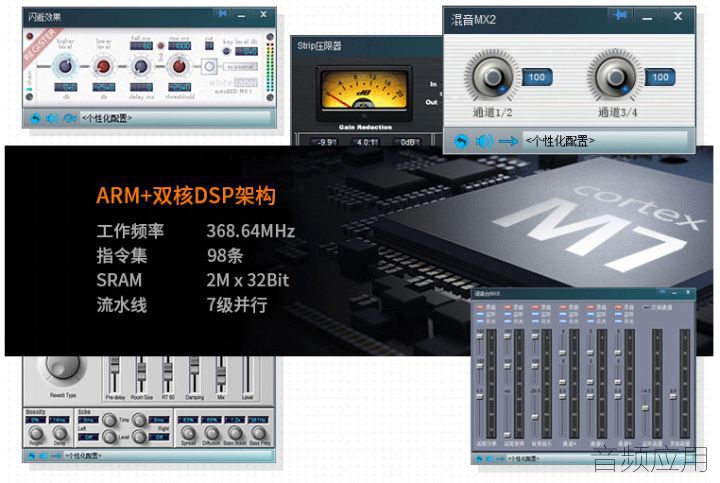The height and width of the screenshot is (483, 720).
Task: Select the Echo Left Off value box
Action: (x=88, y=437)
